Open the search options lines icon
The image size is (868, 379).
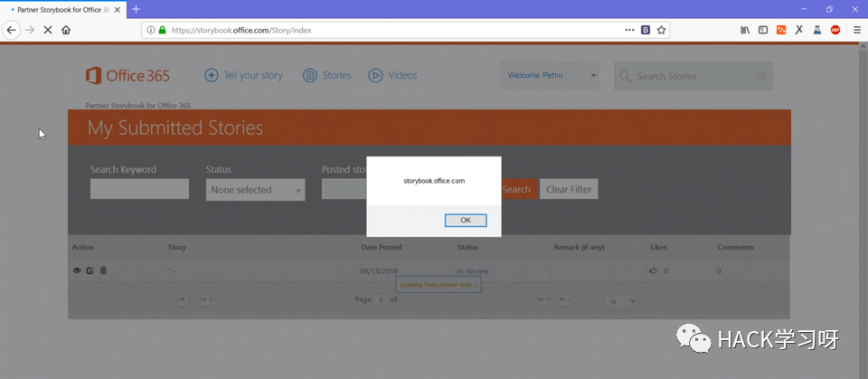tap(760, 75)
